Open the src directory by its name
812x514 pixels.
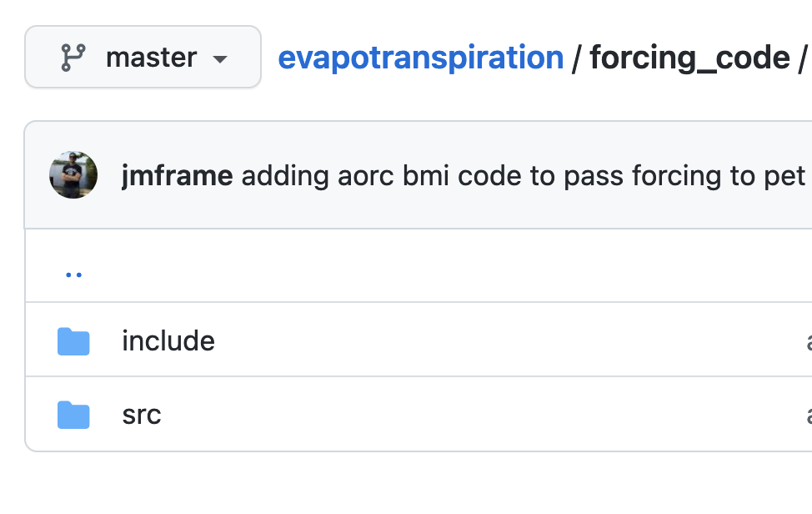pos(142,414)
